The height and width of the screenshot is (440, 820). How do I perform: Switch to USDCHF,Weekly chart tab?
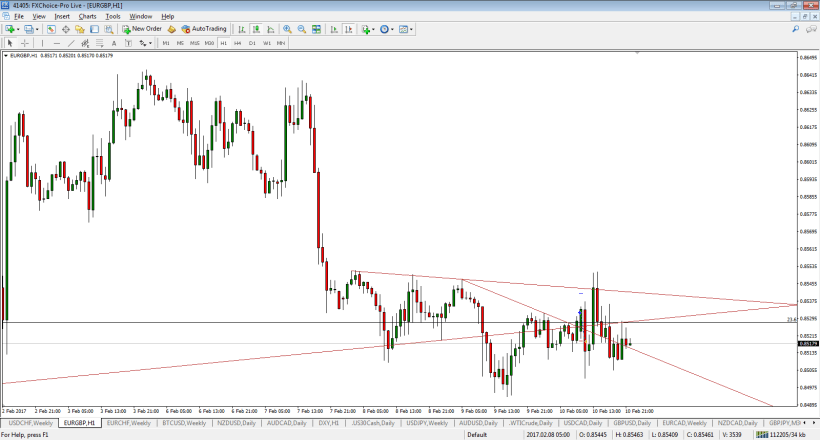pyautogui.click(x=30, y=423)
